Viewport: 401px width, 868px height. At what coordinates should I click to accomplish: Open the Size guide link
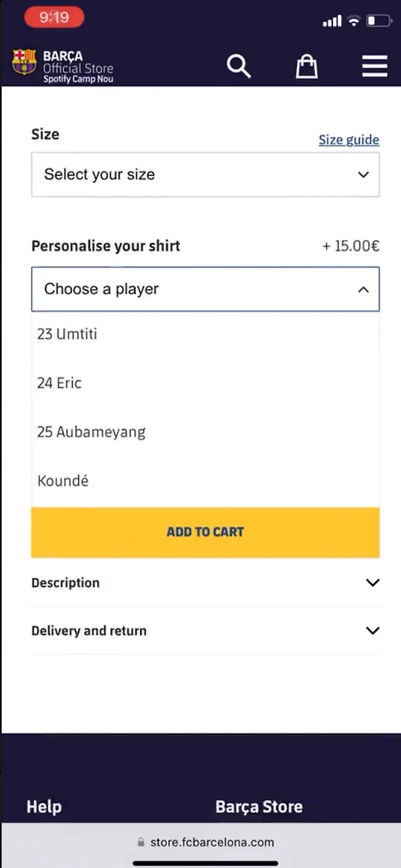point(349,140)
